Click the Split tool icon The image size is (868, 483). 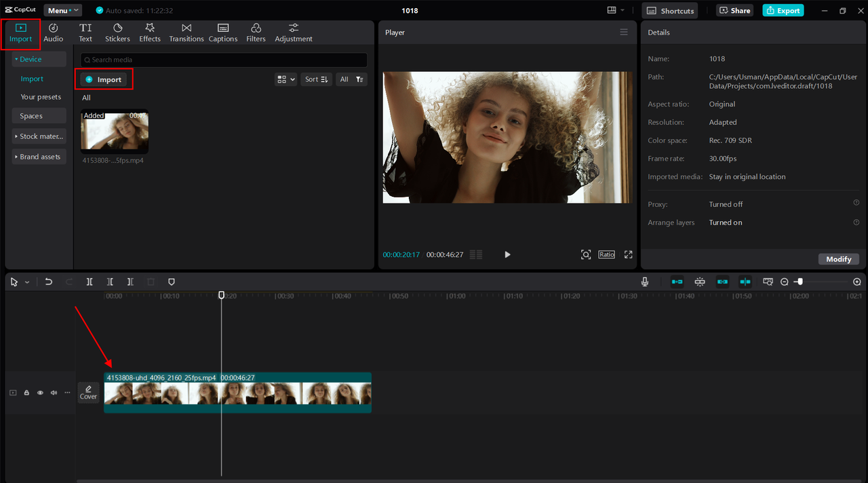(90, 282)
